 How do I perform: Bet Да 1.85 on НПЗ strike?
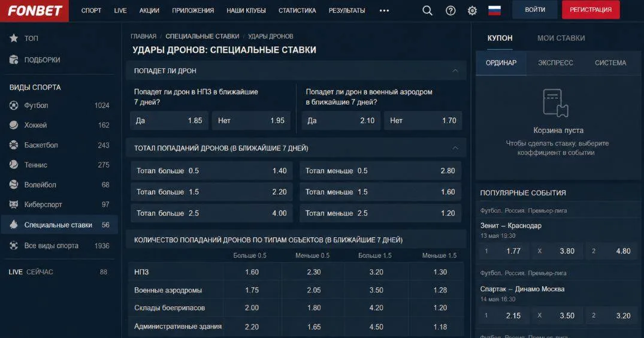coord(169,120)
